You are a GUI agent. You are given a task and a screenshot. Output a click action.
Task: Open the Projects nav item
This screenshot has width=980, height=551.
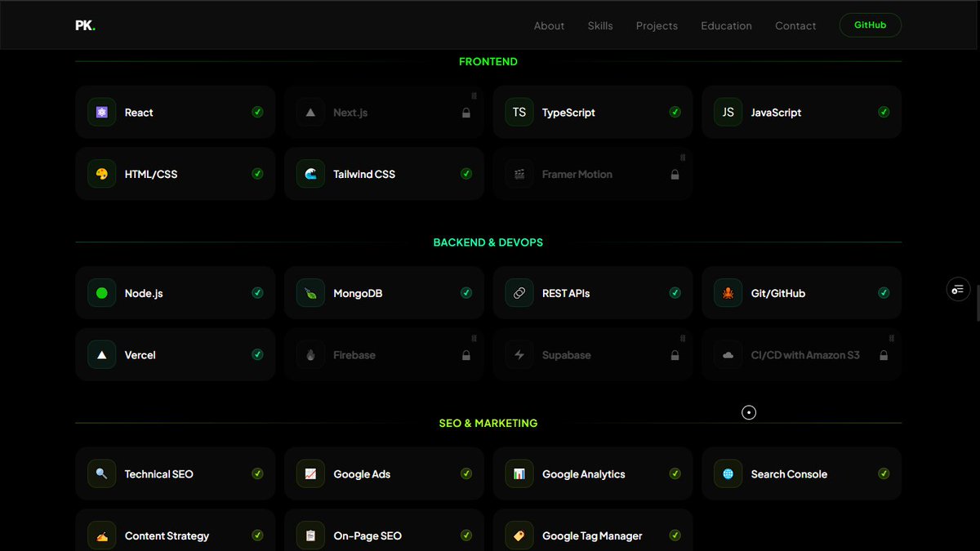tap(657, 25)
